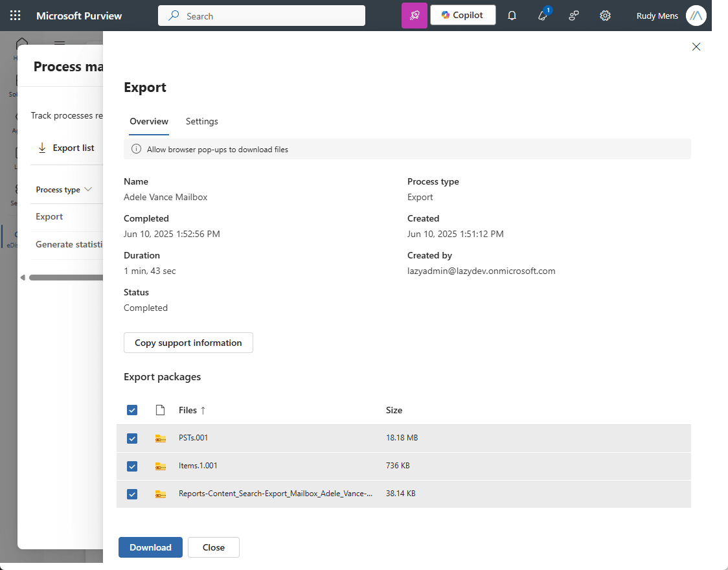
Task: Expand the Process type column dropdown
Action: pyautogui.click(x=88, y=189)
